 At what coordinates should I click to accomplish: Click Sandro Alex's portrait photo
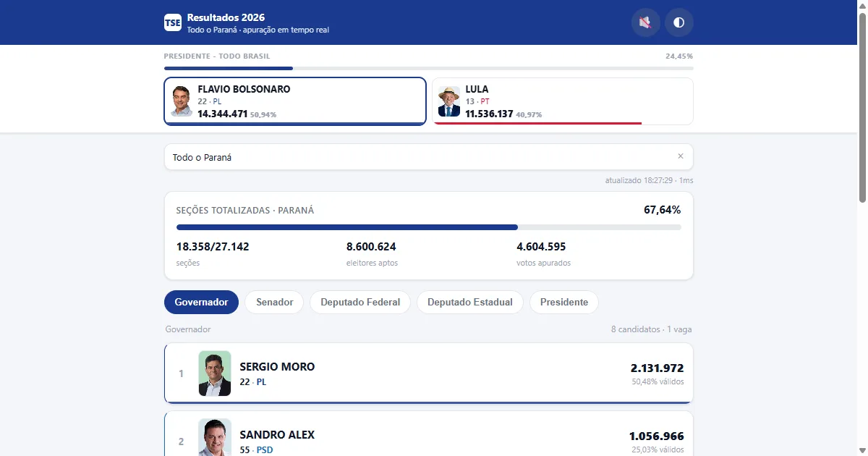point(215,437)
